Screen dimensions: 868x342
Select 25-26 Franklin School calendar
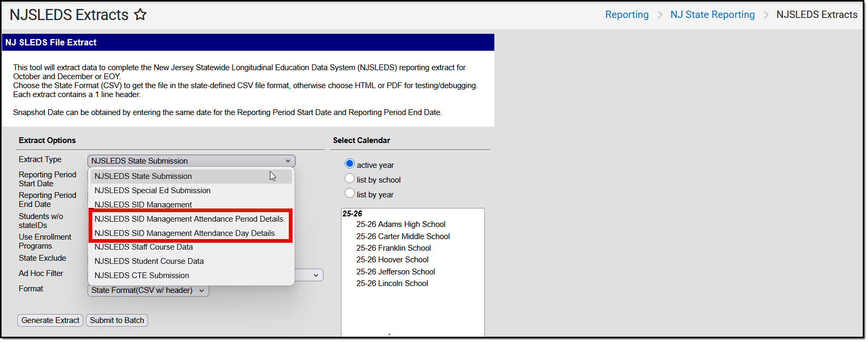(x=394, y=248)
